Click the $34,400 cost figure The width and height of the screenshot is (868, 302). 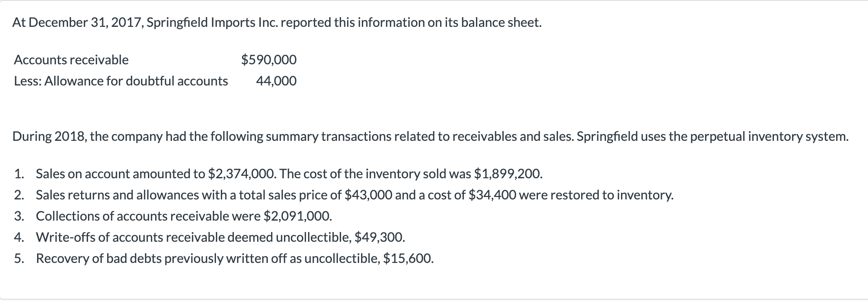[x=492, y=195]
